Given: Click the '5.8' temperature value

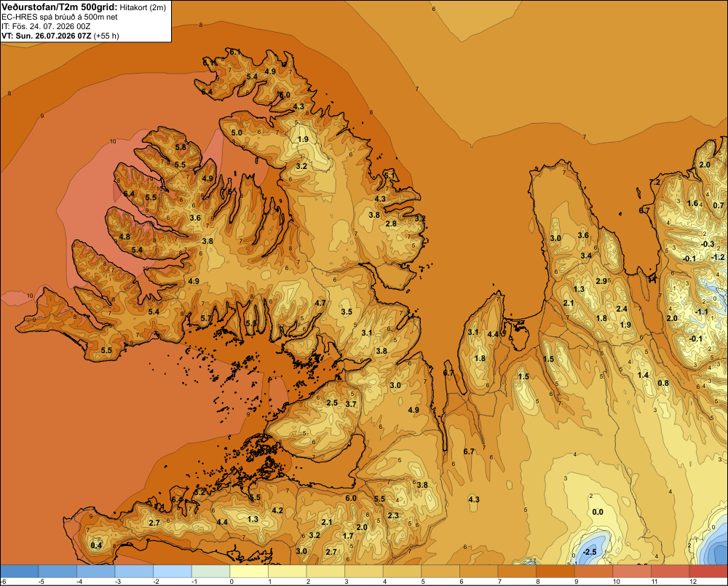Looking at the screenshot, I should coord(180,147).
